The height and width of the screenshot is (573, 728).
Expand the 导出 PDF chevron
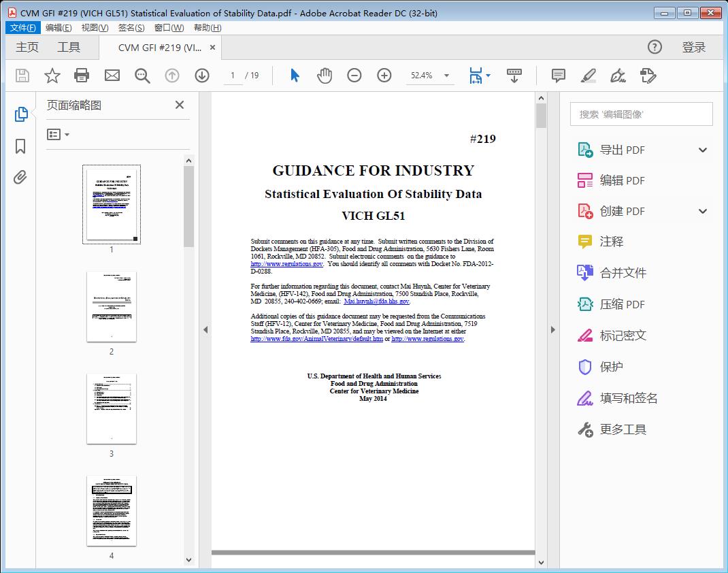tap(703, 150)
